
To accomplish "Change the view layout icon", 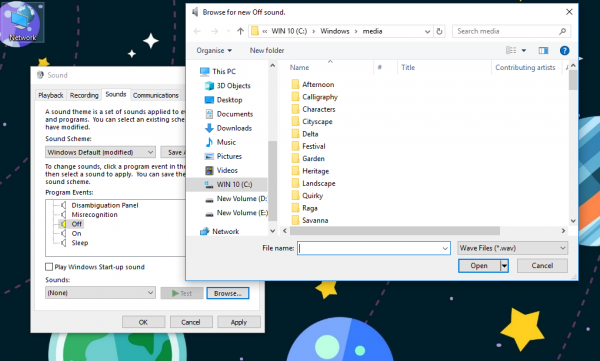I will tap(511, 51).
